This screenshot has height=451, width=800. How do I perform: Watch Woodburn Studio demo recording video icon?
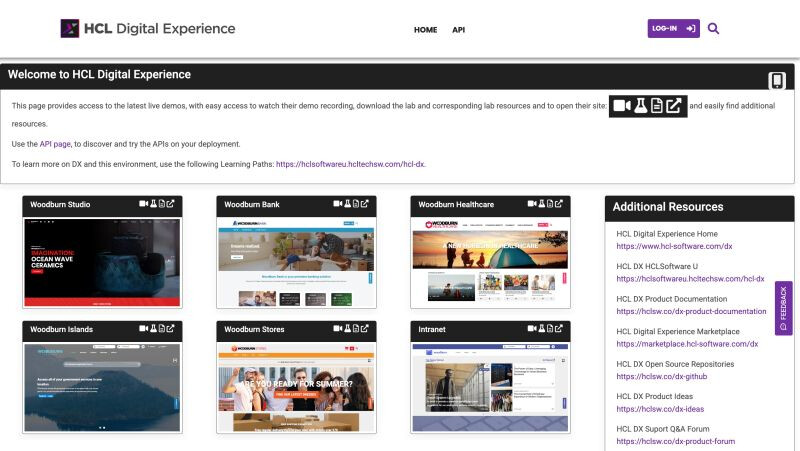(144, 204)
